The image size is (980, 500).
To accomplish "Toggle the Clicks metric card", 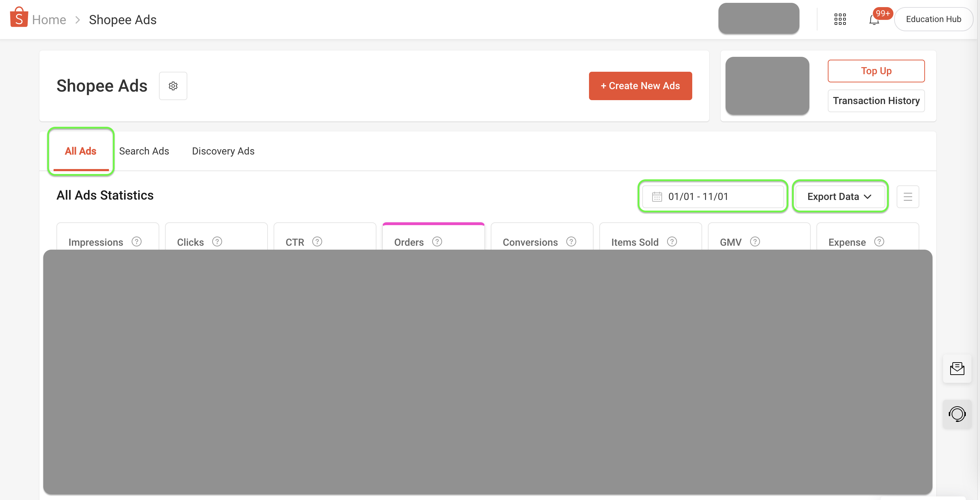I will (x=190, y=242).
